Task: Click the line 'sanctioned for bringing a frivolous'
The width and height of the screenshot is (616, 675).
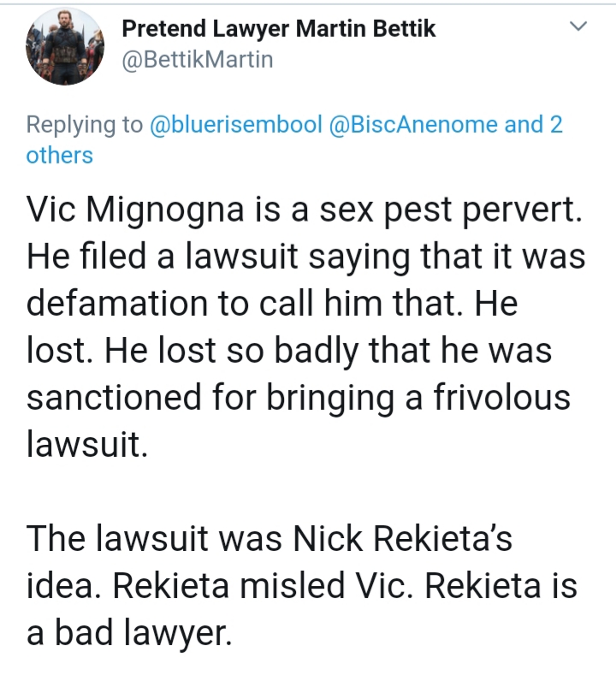Action: [299, 398]
